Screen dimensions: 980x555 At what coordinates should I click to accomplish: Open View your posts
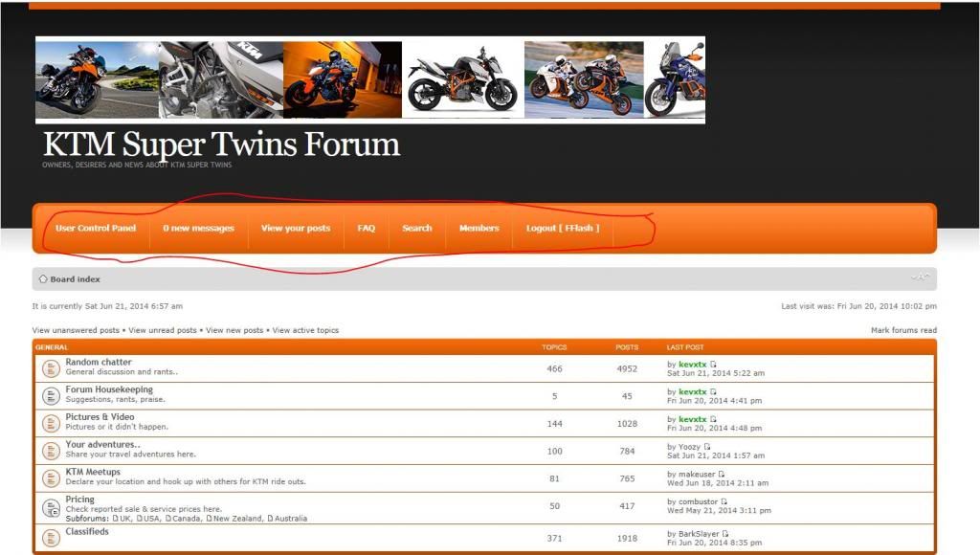[x=296, y=228]
